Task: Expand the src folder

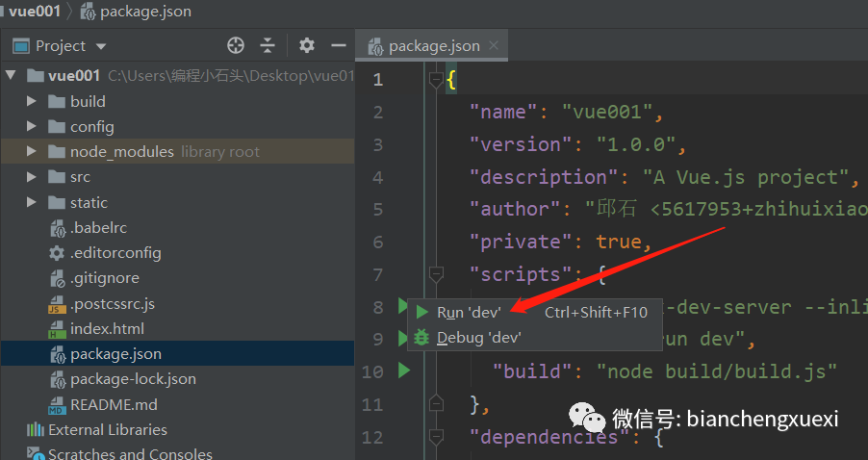Action: (x=32, y=176)
